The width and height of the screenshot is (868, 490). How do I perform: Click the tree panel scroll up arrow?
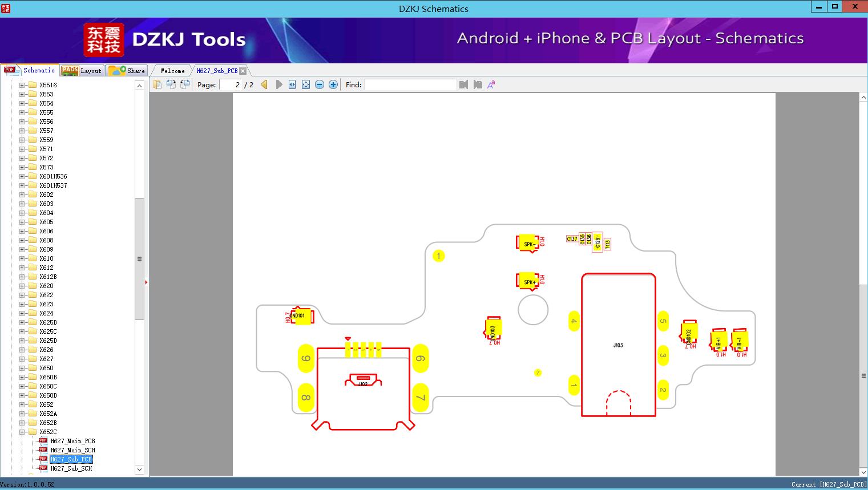tap(139, 86)
